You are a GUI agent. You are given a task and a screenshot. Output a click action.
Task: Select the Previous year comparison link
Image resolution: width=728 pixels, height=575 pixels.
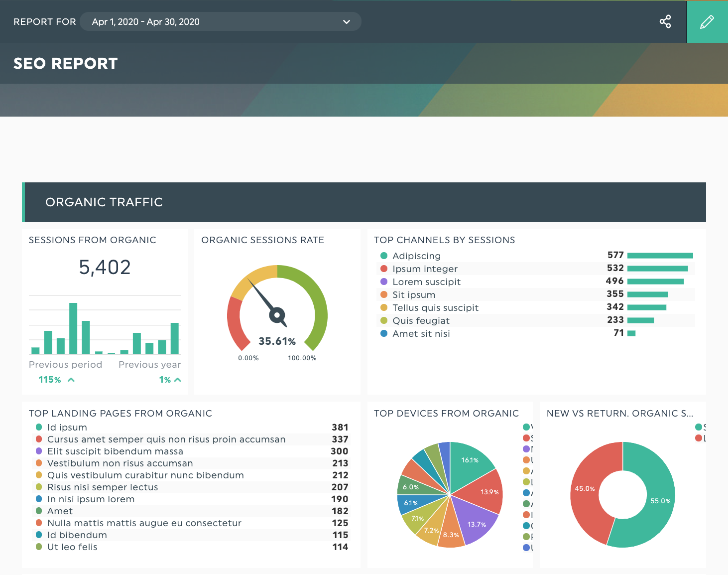[x=149, y=364]
